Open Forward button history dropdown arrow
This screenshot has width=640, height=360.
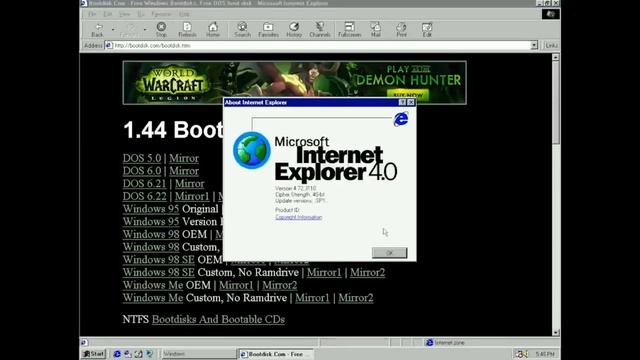(145, 29)
